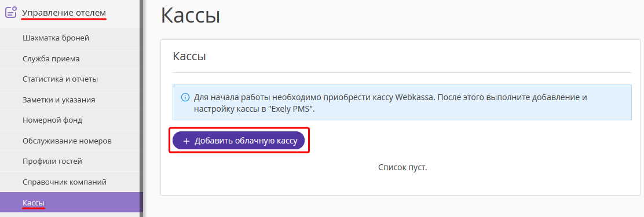644x217 pixels.
Task: Collapse the Управление отелем section header
Action: pyautogui.click(x=64, y=13)
